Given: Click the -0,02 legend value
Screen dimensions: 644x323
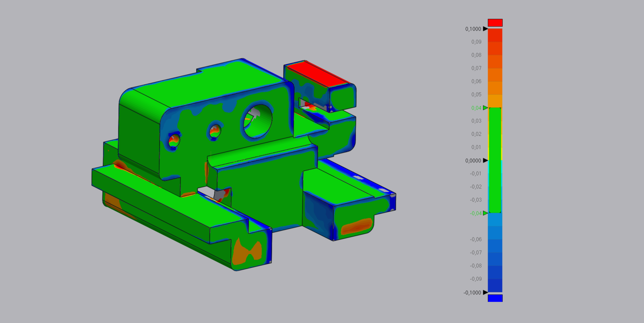Looking at the screenshot, I should tap(476, 187).
